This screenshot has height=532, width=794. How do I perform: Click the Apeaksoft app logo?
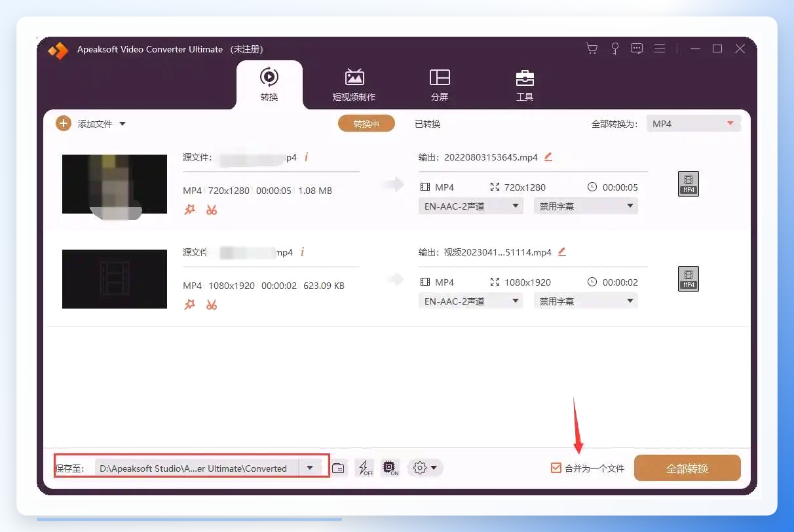coord(58,50)
